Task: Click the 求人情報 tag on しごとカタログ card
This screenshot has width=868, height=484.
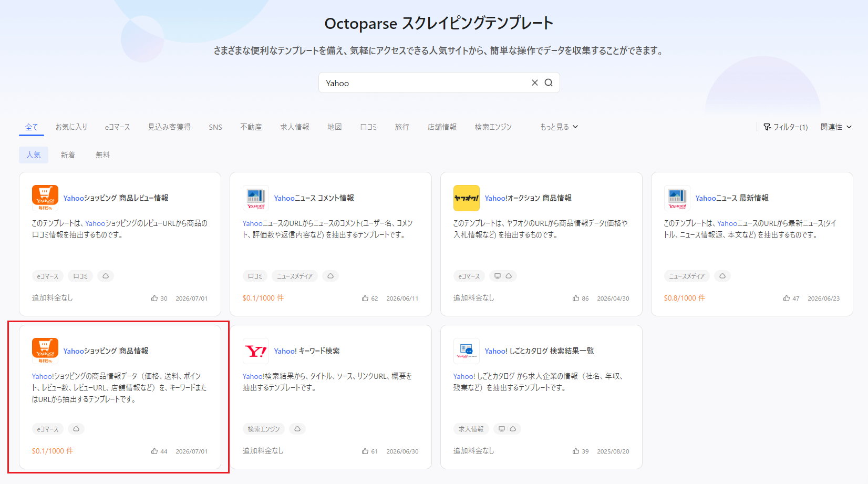Action: pos(471,429)
